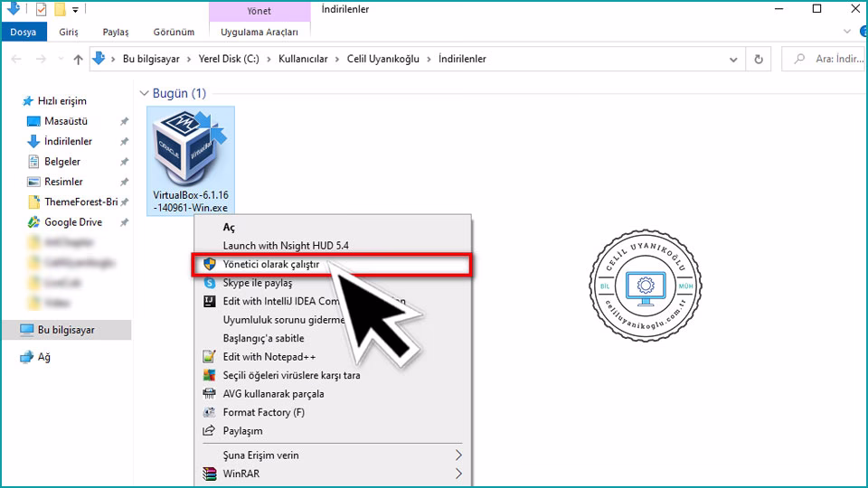Collapse the Bugün (1) group
This screenshot has width=868, height=488.
click(144, 93)
